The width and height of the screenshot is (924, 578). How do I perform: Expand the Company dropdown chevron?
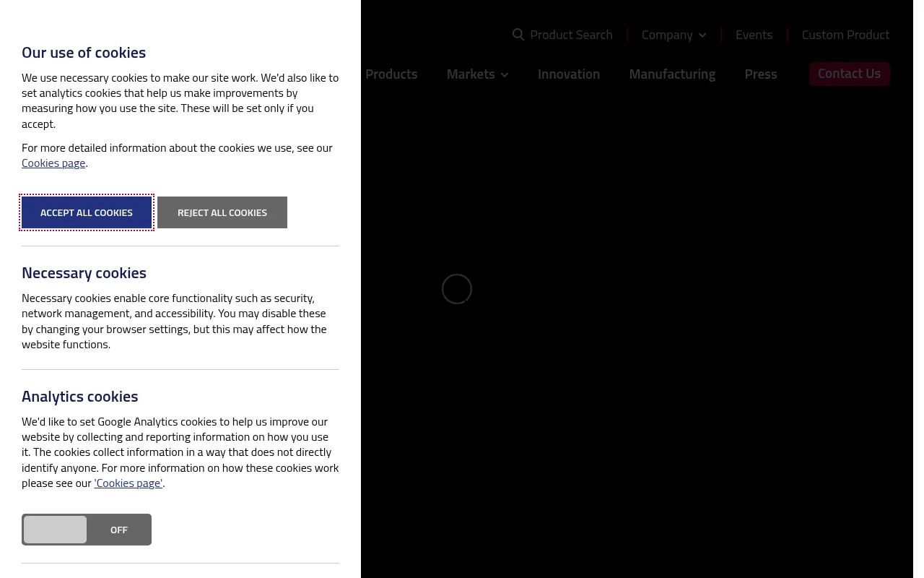click(x=702, y=35)
